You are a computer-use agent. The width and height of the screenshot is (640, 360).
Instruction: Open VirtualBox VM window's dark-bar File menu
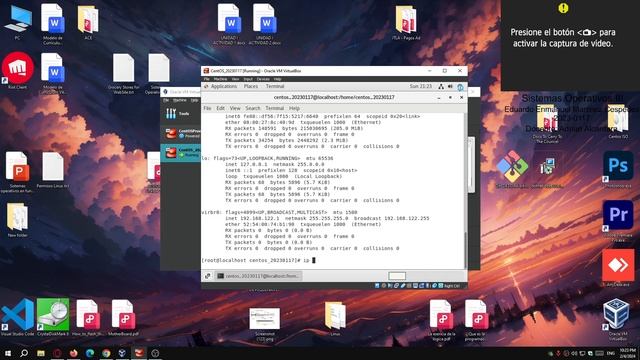207,79
